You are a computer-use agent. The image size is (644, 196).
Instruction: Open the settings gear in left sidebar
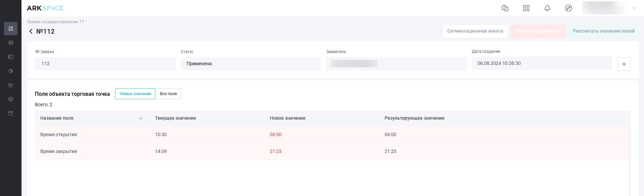(x=11, y=99)
